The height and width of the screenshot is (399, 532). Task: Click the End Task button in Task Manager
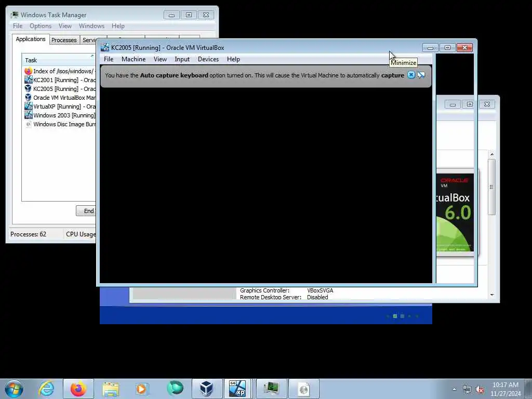[x=86, y=211]
